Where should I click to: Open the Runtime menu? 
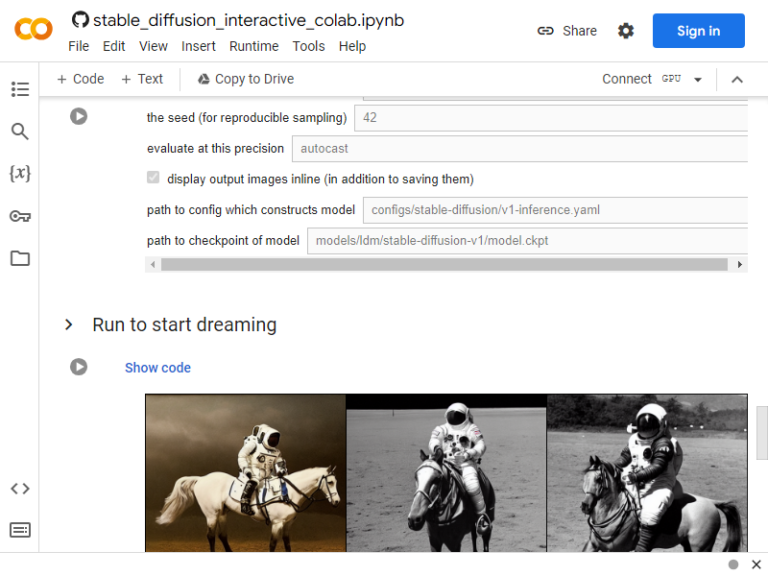pyautogui.click(x=254, y=46)
